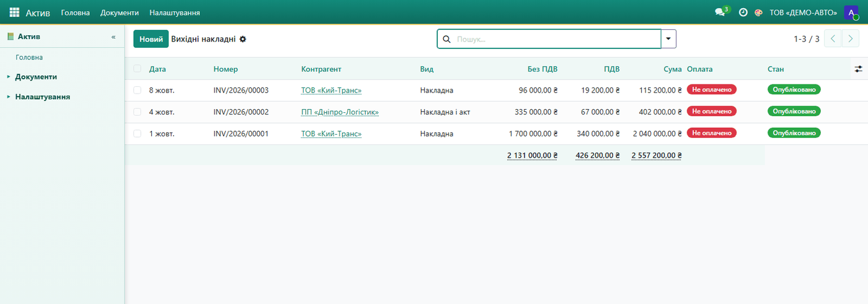The image size is (868, 304).
Task: Click the total without VAT 2 131 000,00 ₴
Action: (532, 156)
